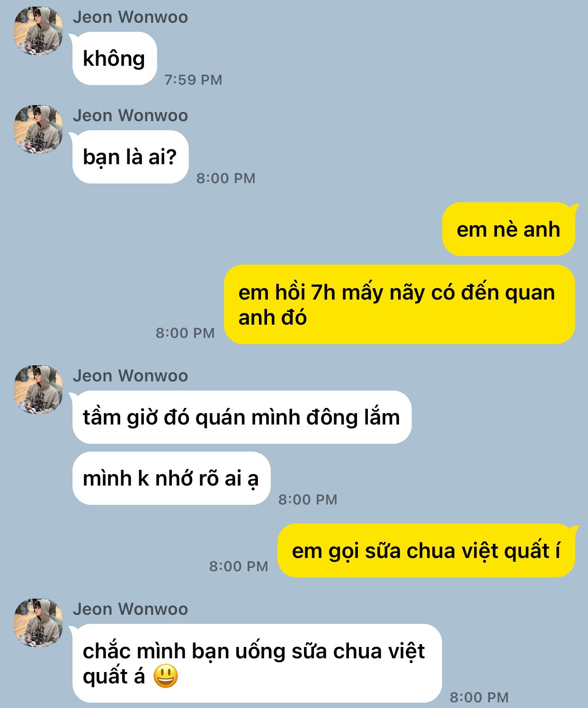This screenshot has height=708, width=588.
Task: Select the "không" message bubble
Action: click(x=115, y=59)
